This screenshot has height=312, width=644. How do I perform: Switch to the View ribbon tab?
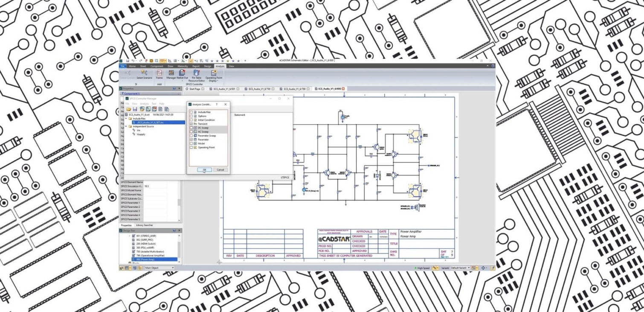coord(231,66)
